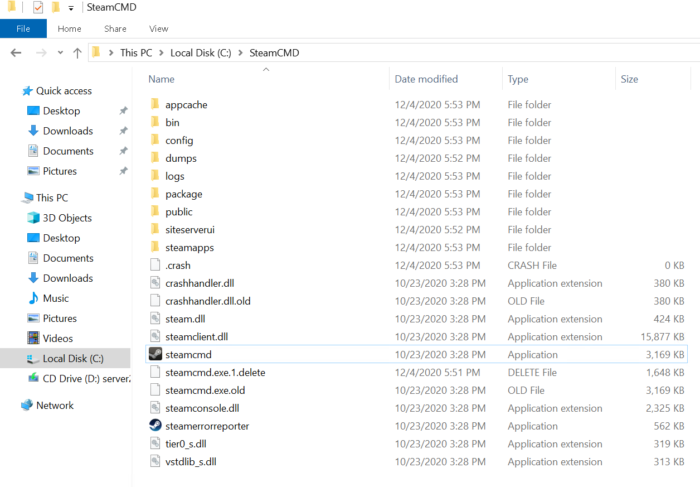Open Pictures under This PC

59,318
